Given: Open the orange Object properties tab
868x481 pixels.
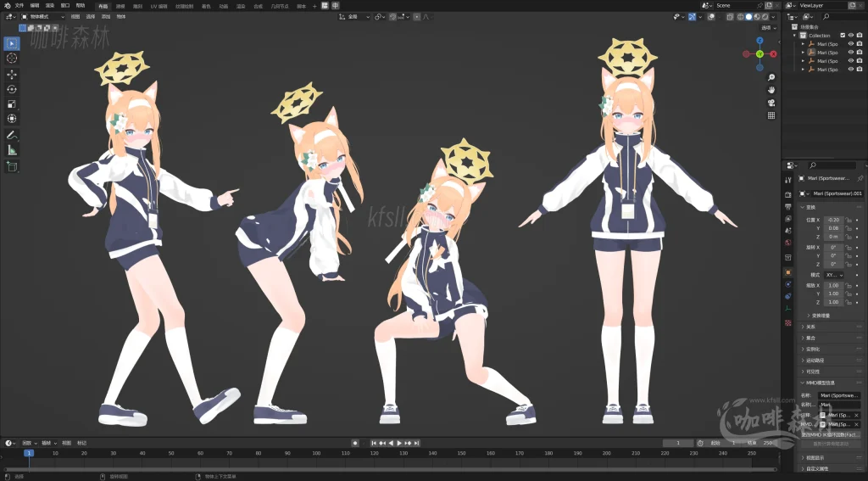Looking at the screenshot, I should point(788,272).
